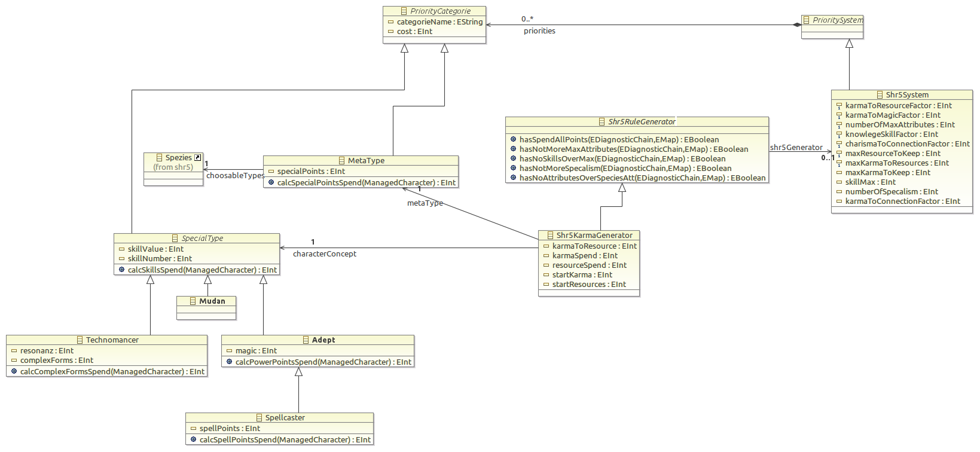
Task: Click the Mudan class icon
Action: pyautogui.click(x=193, y=301)
